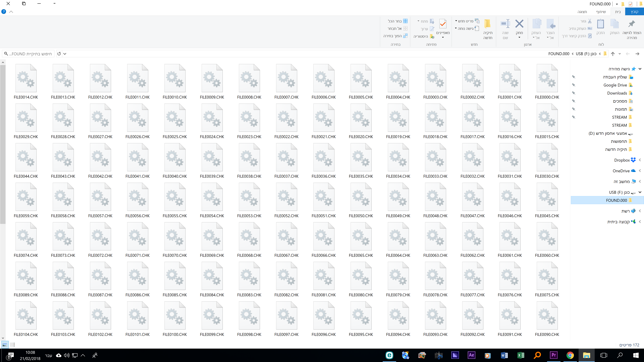The image size is (644, 362).
Task: Expand the OneDrive node in the navigation pane
Action: (640, 171)
